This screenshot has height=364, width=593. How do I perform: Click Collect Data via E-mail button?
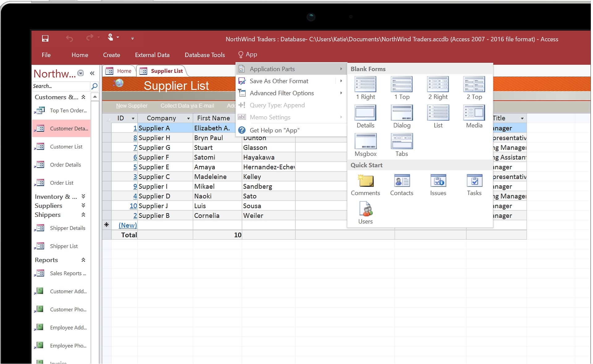[x=187, y=105]
